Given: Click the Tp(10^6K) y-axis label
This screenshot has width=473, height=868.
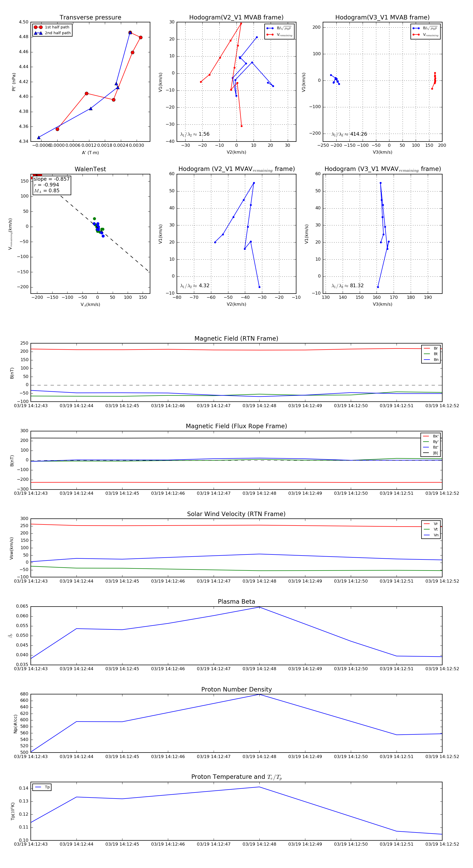Looking at the screenshot, I should tap(13, 812).
